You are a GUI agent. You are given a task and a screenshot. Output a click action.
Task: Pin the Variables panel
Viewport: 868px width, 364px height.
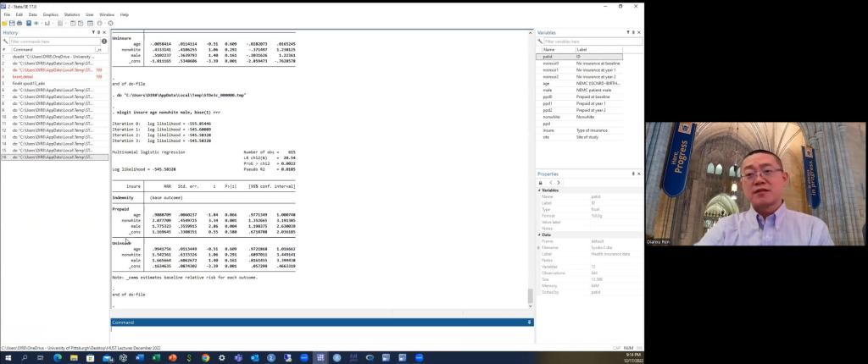632,32
